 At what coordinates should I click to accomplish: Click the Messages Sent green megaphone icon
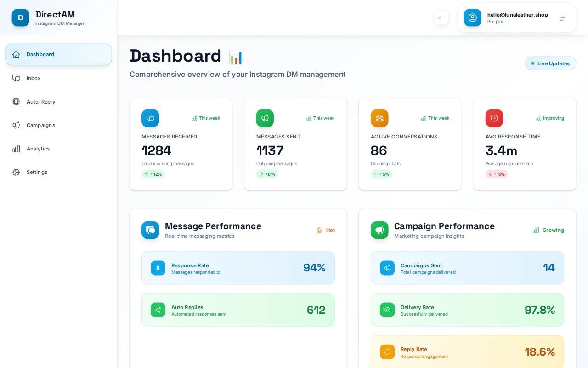265,118
